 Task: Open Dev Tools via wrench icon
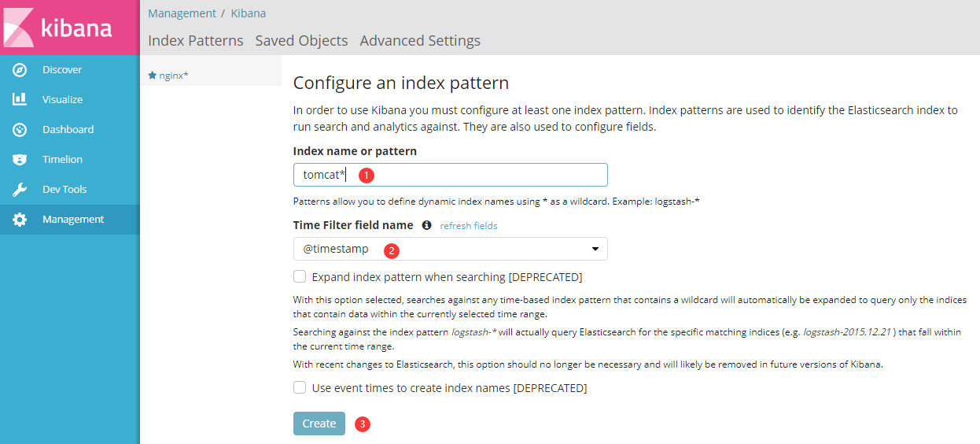tap(20, 190)
